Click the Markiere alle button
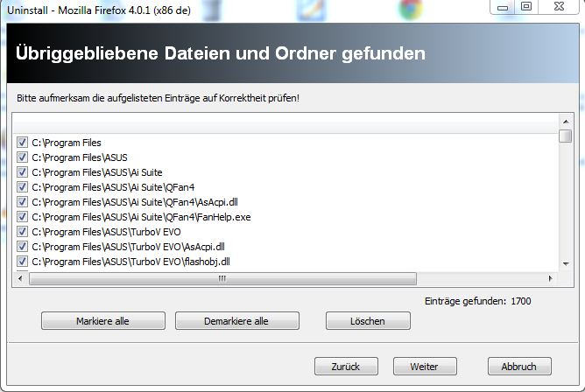585x392 pixels. [103, 321]
